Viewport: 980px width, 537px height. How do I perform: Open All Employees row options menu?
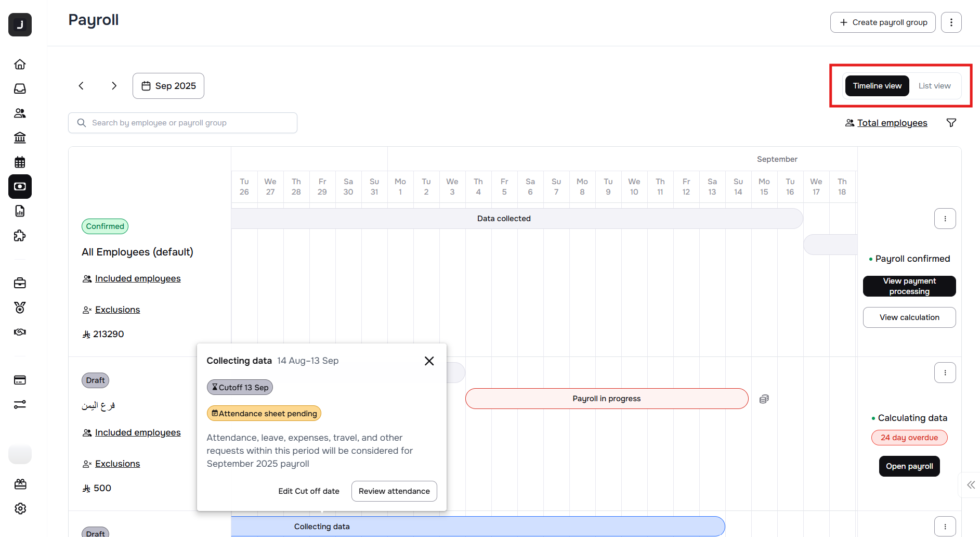945,219
